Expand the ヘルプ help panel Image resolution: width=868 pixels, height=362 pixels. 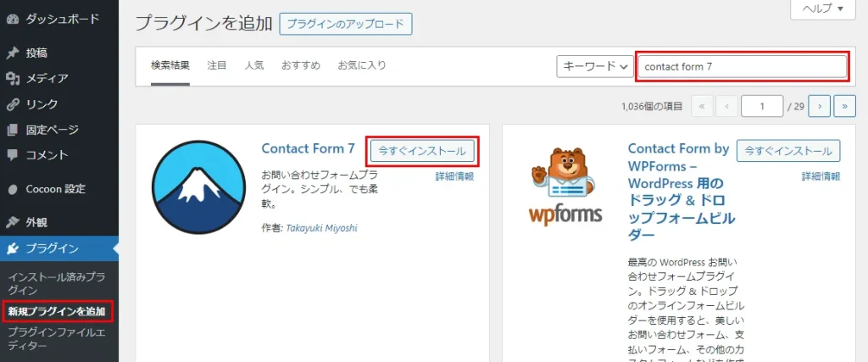pos(822,8)
